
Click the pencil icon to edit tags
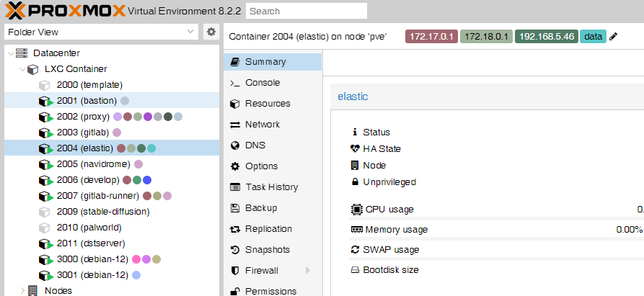click(614, 37)
